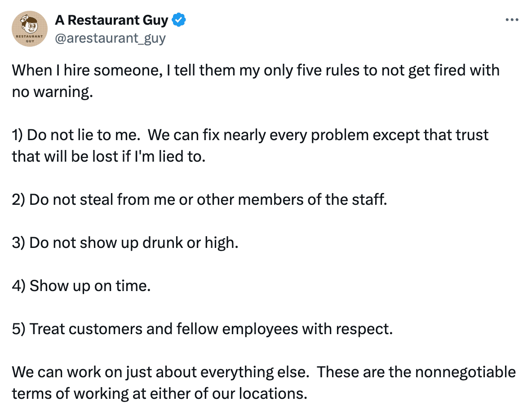Click the word 'nonnegotiable' in closing paragraph
Screen dimensions: 532x415
tap(465, 372)
